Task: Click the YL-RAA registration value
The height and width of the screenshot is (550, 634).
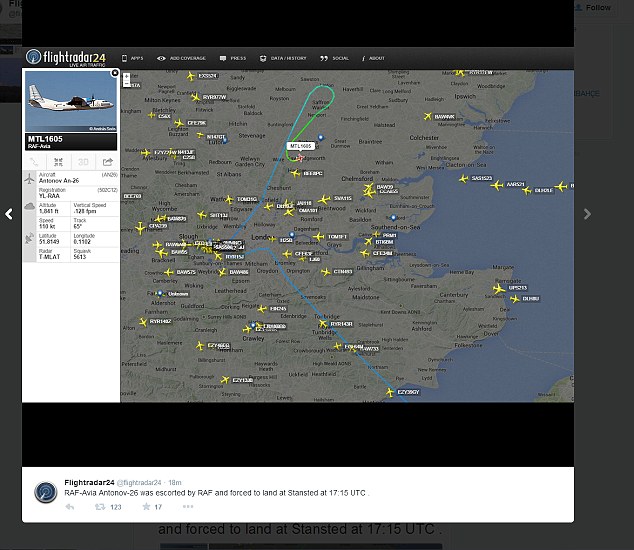Action: [x=49, y=196]
